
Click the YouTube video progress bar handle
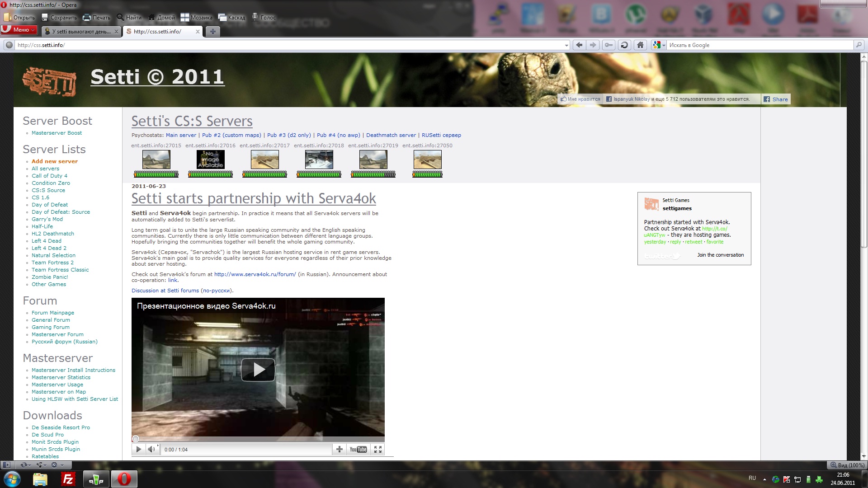point(136,438)
